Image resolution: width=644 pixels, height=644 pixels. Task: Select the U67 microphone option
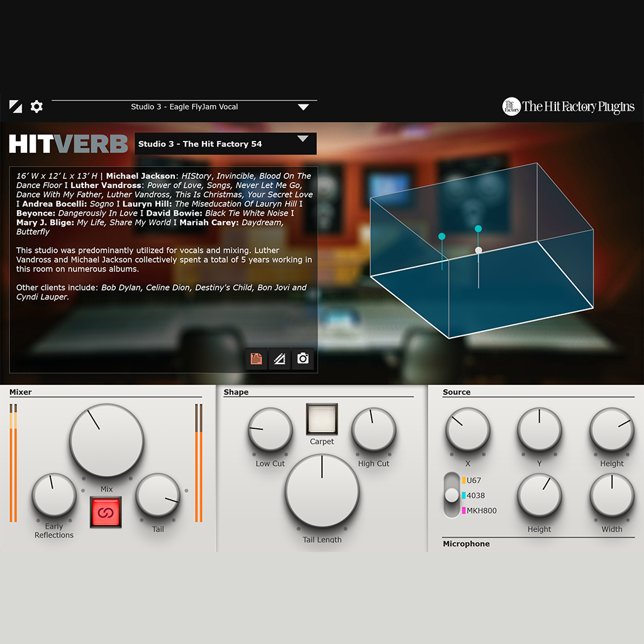pyautogui.click(x=474, y=480)
